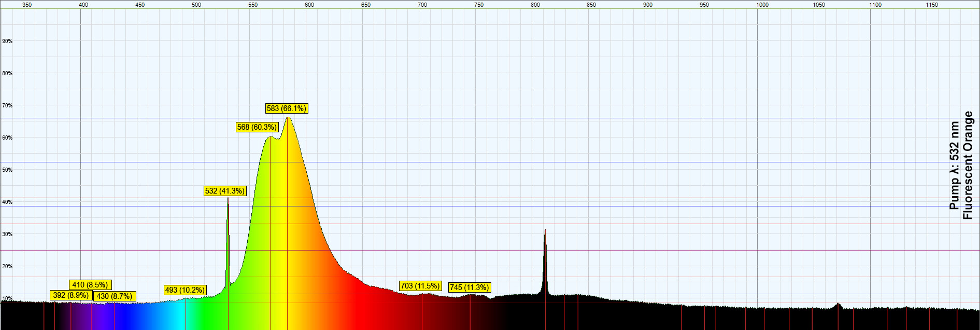Image resolution: width=980 pixels, height=330 pixels.
Task: Click the 50% intensity axis label
Action: click(7, 170)
